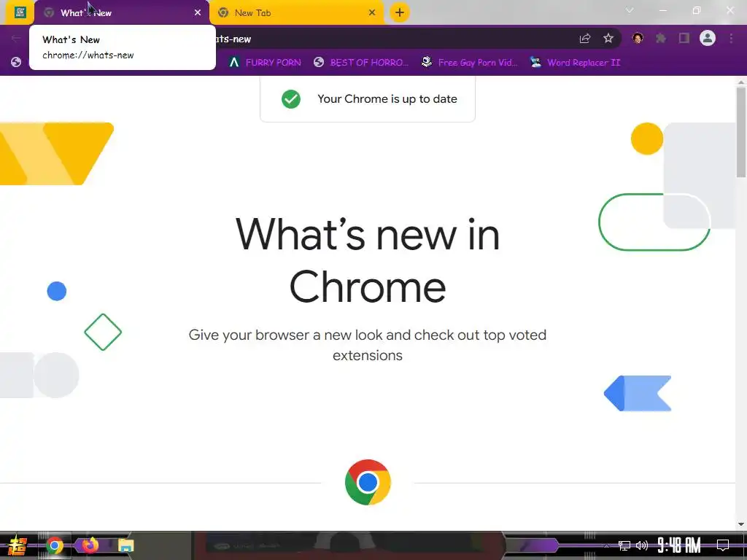Open the volume icon in system tray
This screenshot has width=747, height=560.
(x=642, y=545)
